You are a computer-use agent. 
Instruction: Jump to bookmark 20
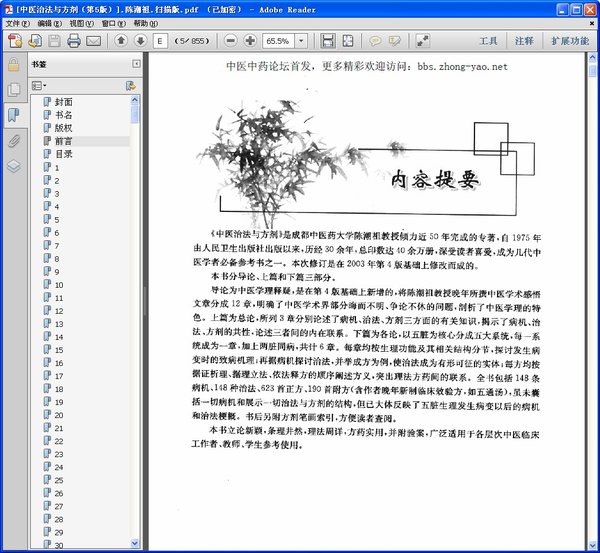pyautogui.click(x=59, y=415)
